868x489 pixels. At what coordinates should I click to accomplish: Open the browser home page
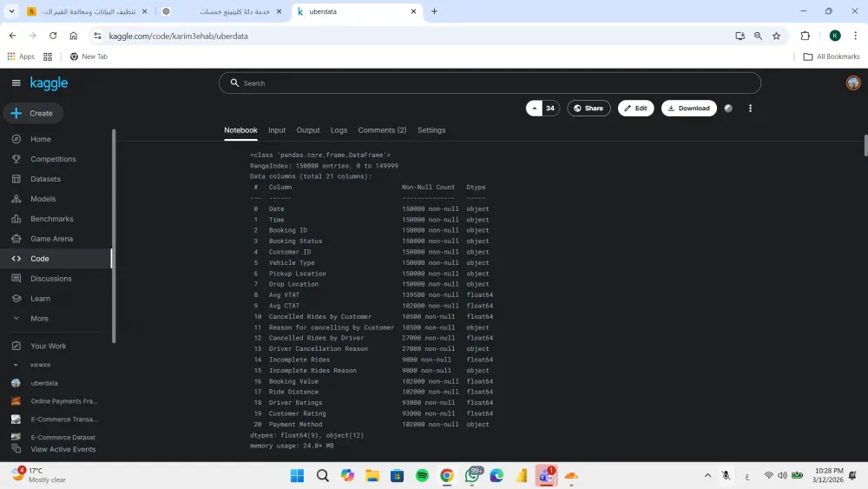pyautogui.click(x=73, y=36)
